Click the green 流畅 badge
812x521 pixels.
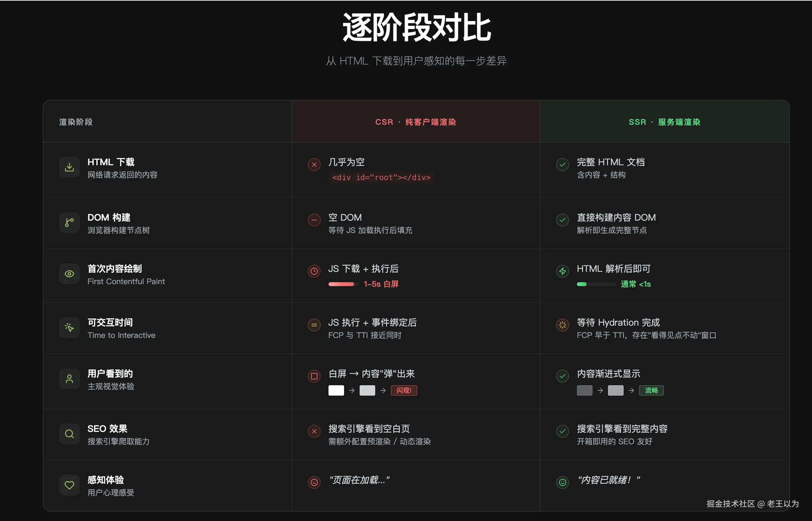(x=651, y=390)
